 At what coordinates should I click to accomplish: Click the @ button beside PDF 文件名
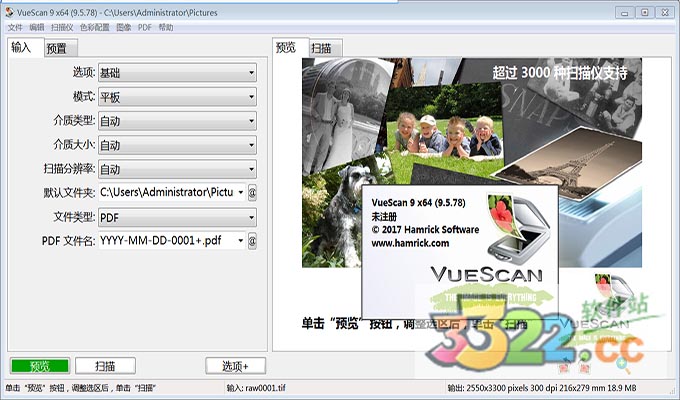pos(252,241)
